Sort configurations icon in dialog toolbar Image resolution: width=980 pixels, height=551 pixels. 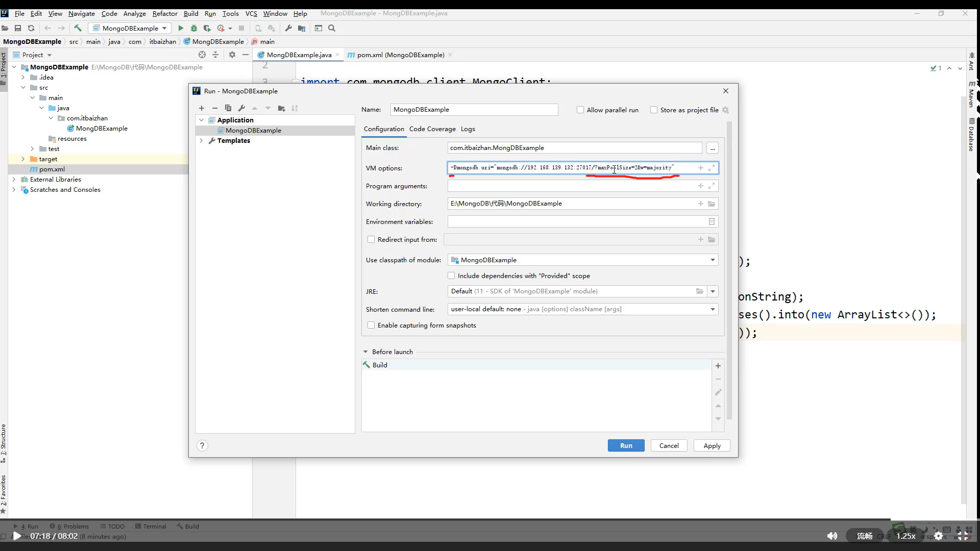295,108
